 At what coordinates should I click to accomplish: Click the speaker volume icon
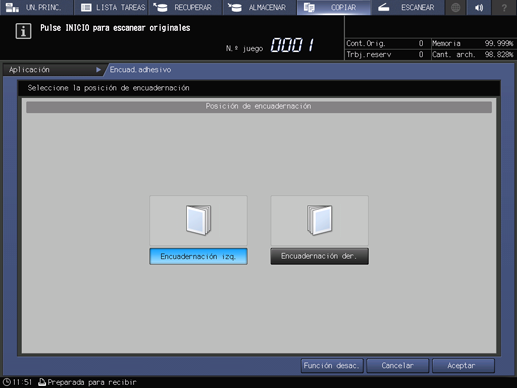[x=480, y=7]
